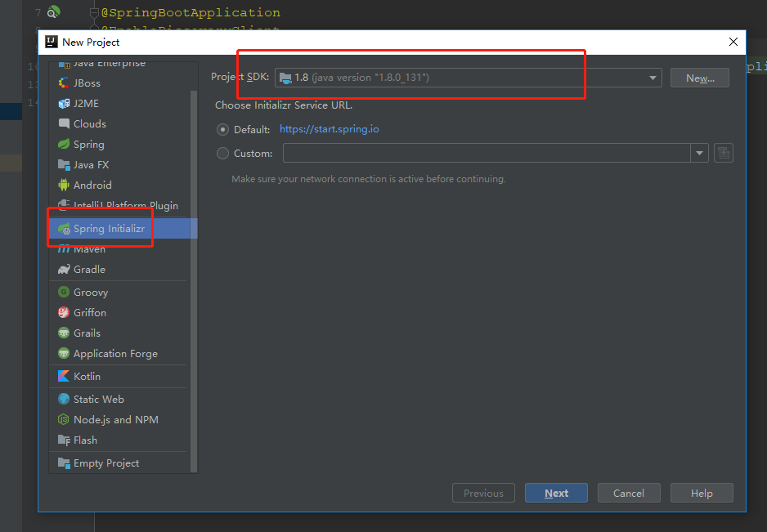The height and width of the screenshot is (532, 767).
Task: Click the Kotlin label in list
Action: 87,376
